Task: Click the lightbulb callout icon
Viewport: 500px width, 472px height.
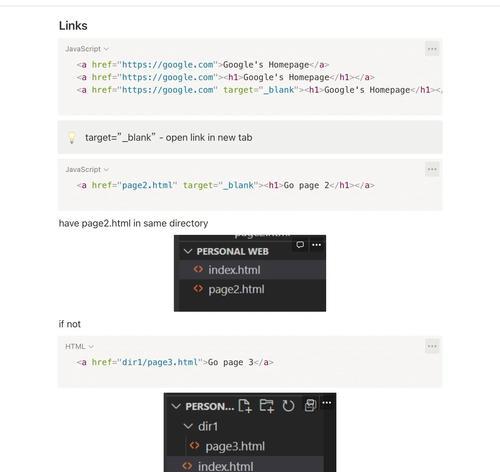Action: click(72, 137)
